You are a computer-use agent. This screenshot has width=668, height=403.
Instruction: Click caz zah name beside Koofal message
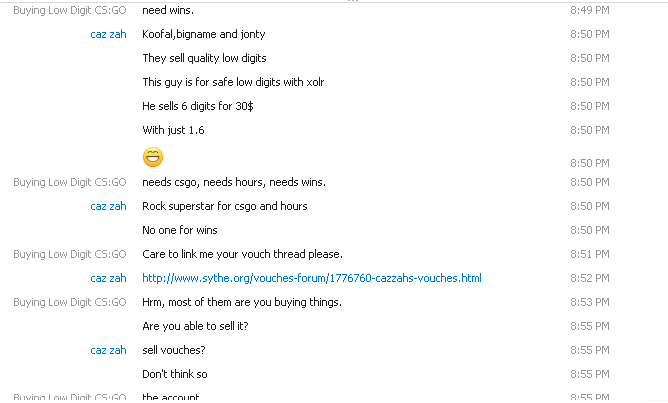click(x=108, y=35)
